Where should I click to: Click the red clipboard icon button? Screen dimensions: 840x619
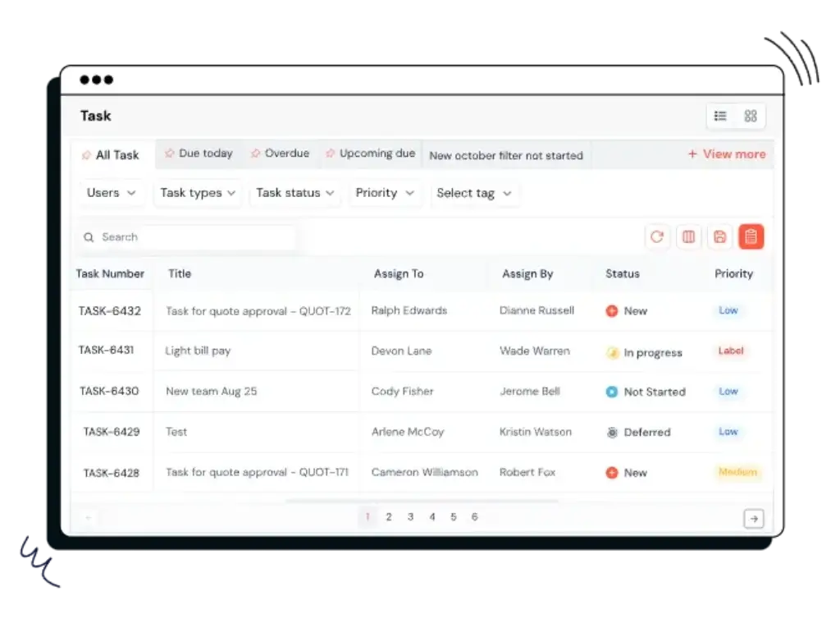(751, 237)
